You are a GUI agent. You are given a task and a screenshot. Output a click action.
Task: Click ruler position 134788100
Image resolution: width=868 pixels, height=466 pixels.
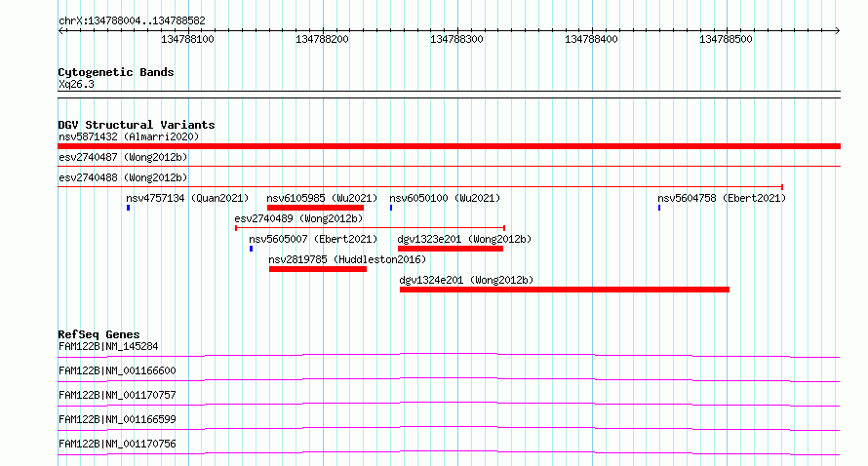(187, 39)
